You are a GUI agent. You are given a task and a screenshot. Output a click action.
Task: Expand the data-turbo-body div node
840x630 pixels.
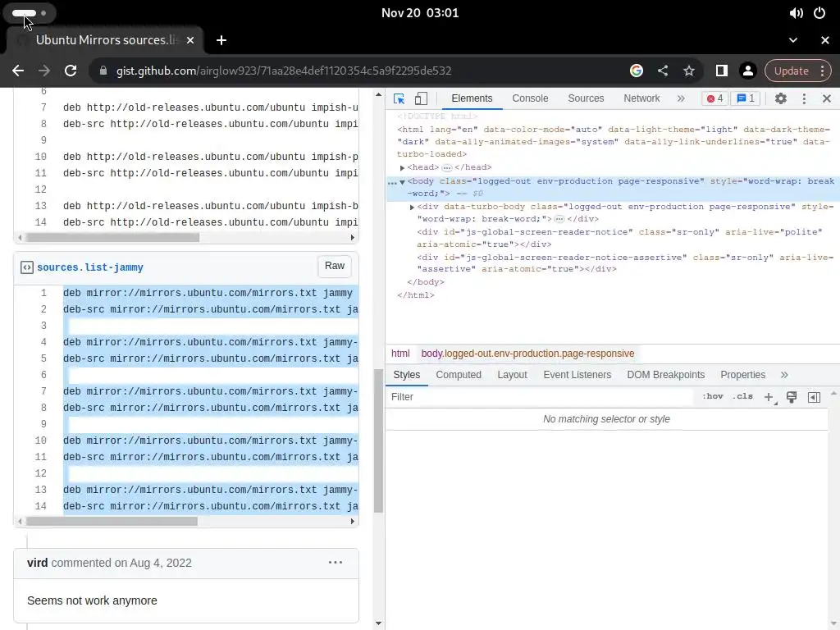coord(412,208)
